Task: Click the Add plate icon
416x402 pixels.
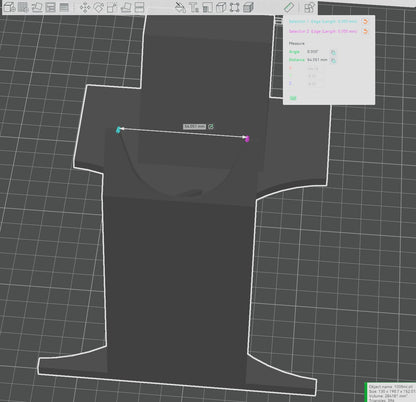Action: tap(23, 7)
